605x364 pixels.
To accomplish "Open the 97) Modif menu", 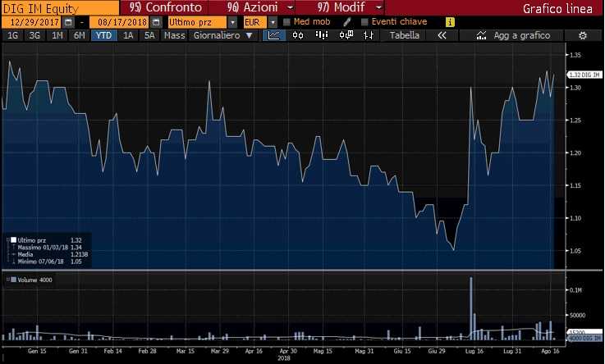I will [341, 7].
